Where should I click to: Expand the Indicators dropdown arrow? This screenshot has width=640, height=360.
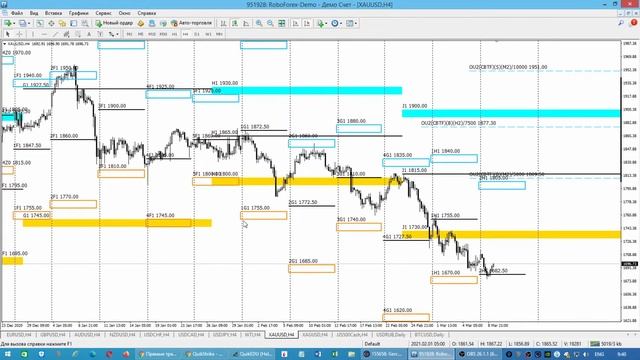point(326,23)
